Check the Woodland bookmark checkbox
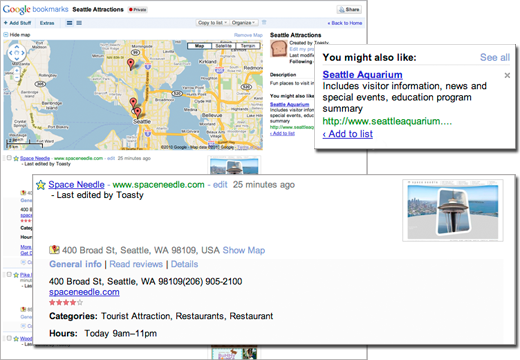520x360 pixels. pyautogui.click(x=9, y=338)
